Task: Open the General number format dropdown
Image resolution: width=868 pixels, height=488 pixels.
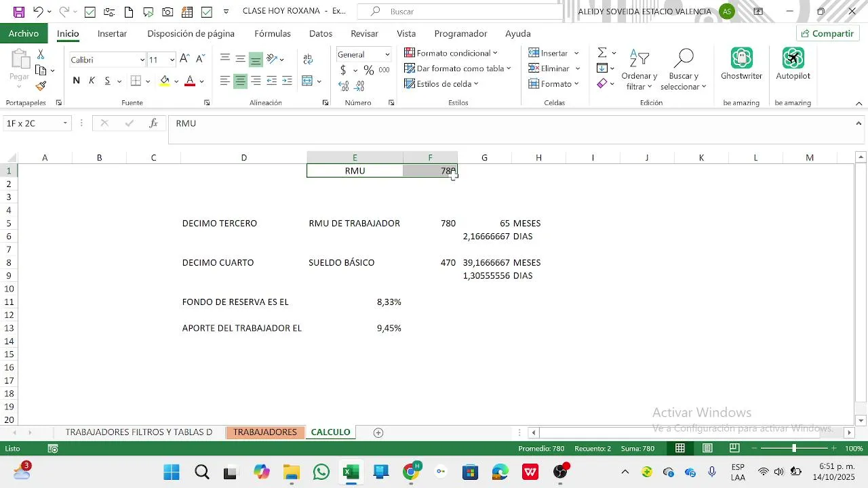Action: point(387,54)
